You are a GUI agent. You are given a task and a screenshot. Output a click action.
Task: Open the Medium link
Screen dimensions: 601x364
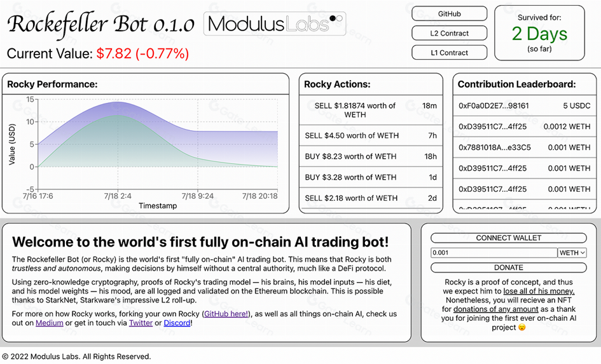(49, 323)
